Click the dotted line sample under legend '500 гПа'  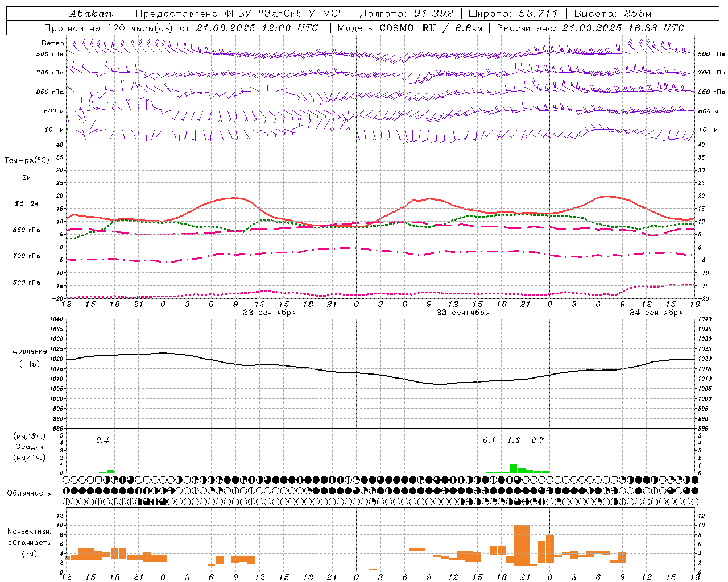click(26, 289)
